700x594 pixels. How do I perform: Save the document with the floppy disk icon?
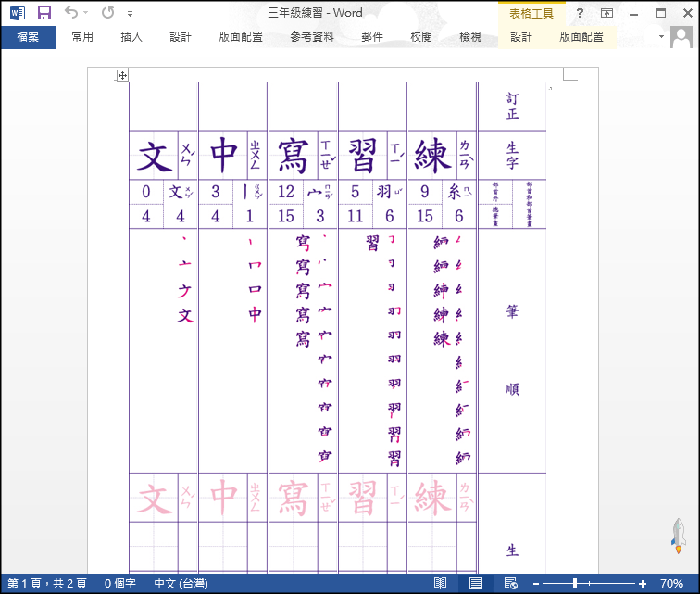(44, 13)
